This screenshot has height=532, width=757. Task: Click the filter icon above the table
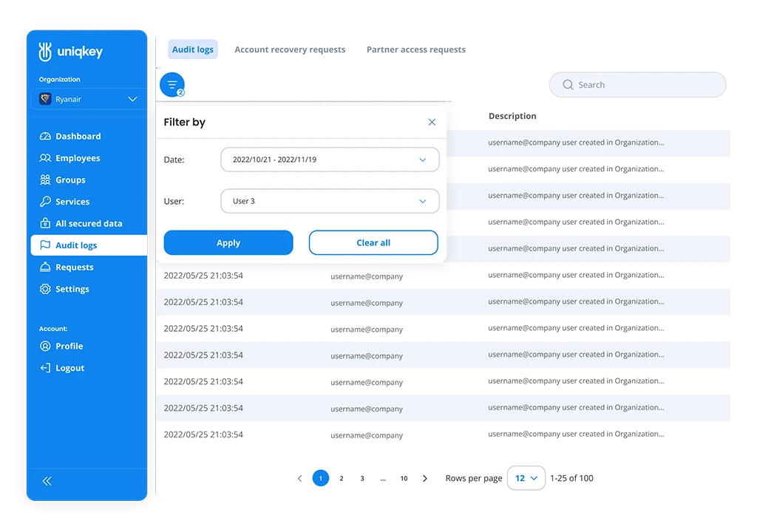point(172,84)
